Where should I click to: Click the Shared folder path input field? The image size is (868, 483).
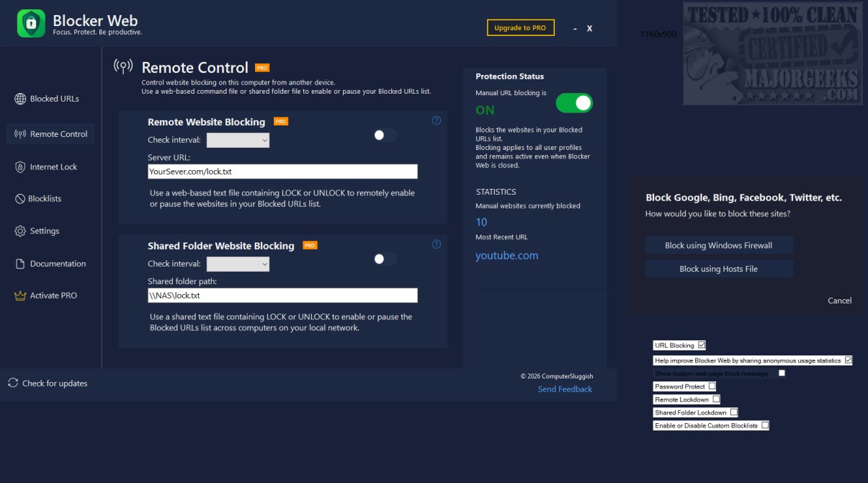[x=282, y=296]
